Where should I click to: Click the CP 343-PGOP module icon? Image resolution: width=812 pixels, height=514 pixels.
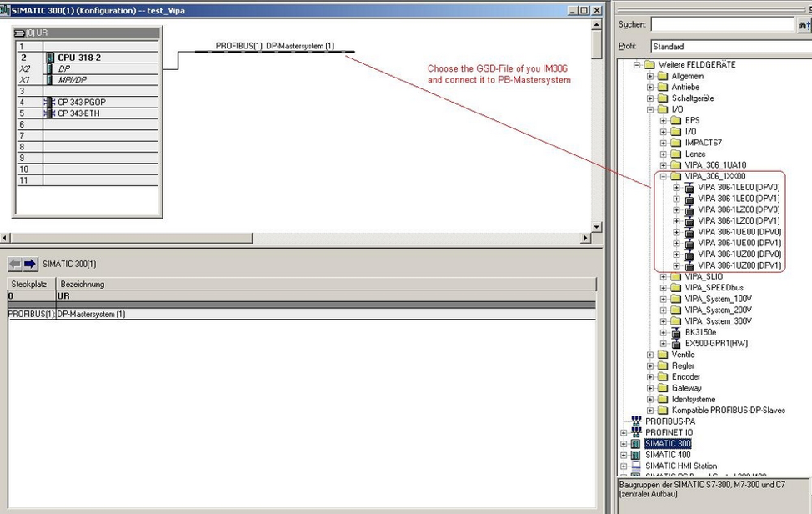[x=50, y=102]
